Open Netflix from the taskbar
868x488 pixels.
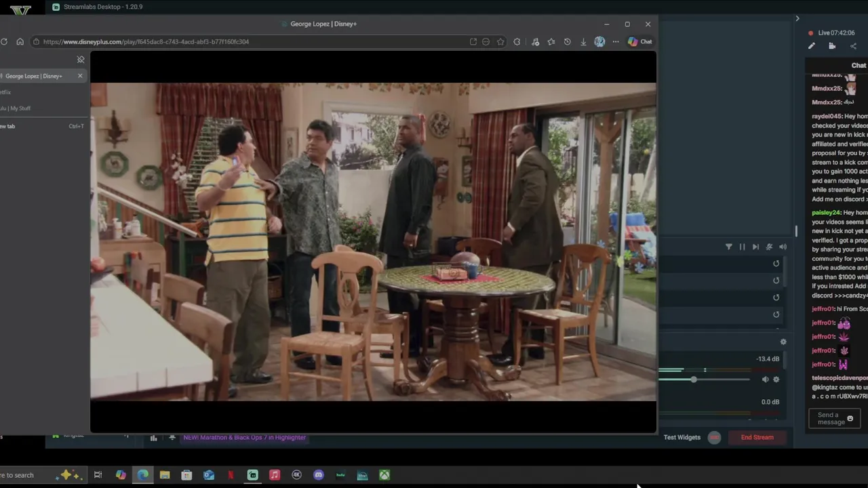[231, 475]
